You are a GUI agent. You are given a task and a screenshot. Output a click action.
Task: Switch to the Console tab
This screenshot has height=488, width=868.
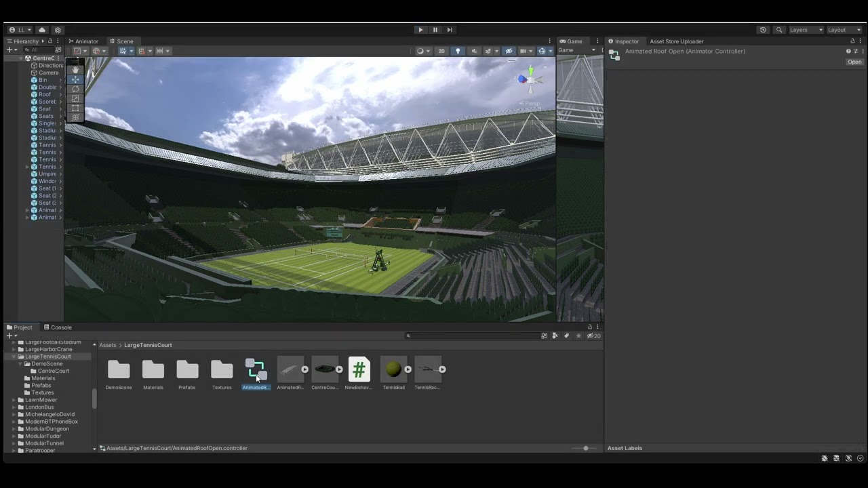(x=57, y=327)
